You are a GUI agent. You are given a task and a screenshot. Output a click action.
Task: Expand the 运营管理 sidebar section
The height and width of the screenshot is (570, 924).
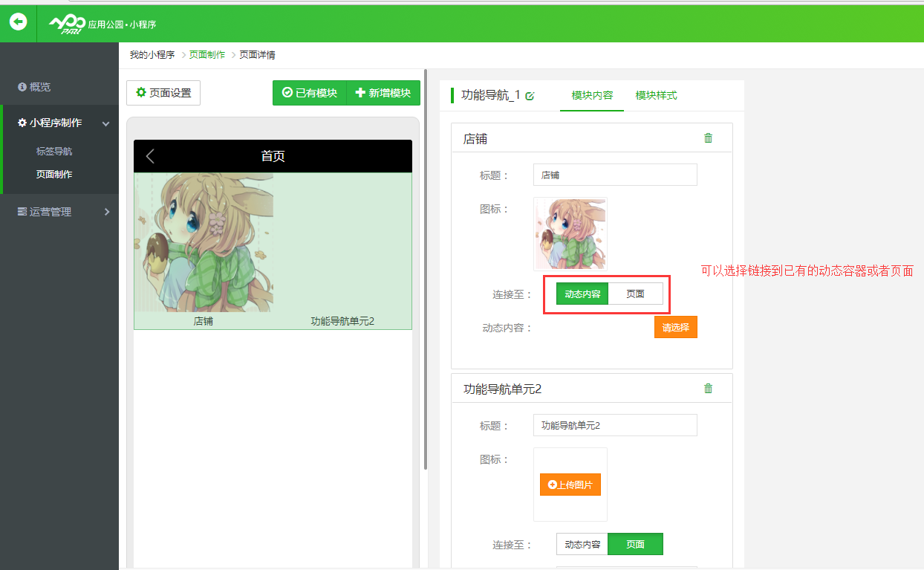click(x=106, y=212)
